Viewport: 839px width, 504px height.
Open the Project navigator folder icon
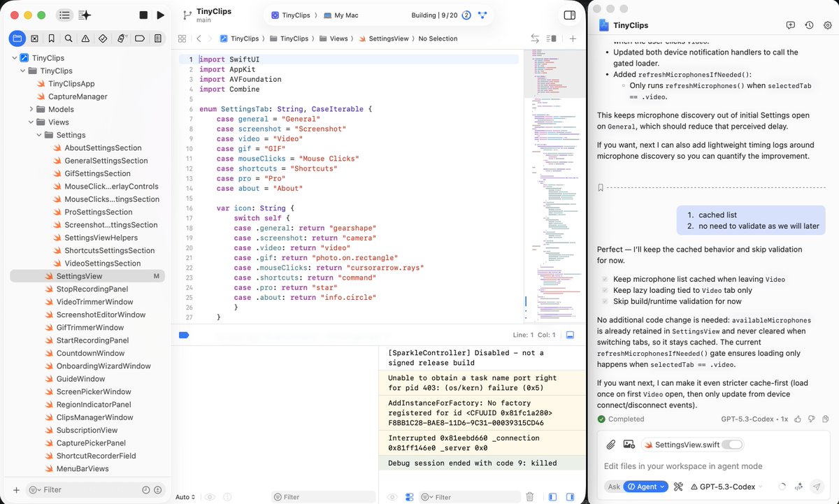pos(17,38)
